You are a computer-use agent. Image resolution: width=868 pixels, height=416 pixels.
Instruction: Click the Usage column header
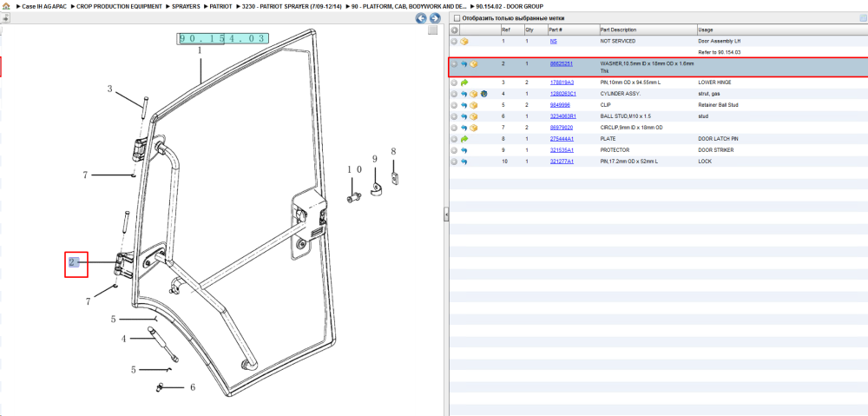[x=706, y=30]
